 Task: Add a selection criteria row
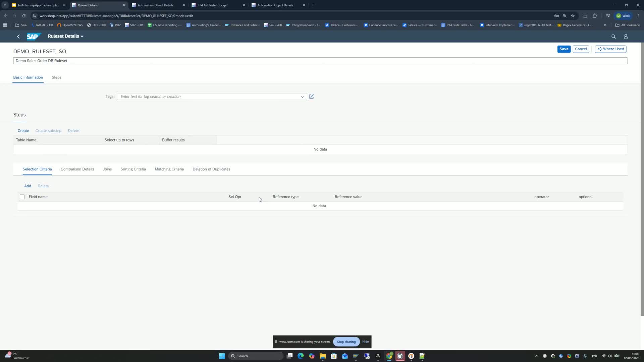28,186
